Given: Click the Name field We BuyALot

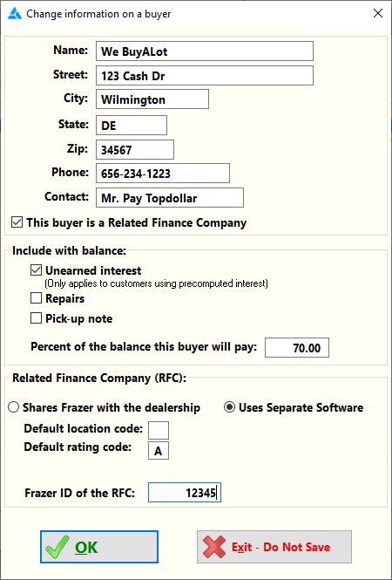Looking at the screenshot, I should 205,51.
